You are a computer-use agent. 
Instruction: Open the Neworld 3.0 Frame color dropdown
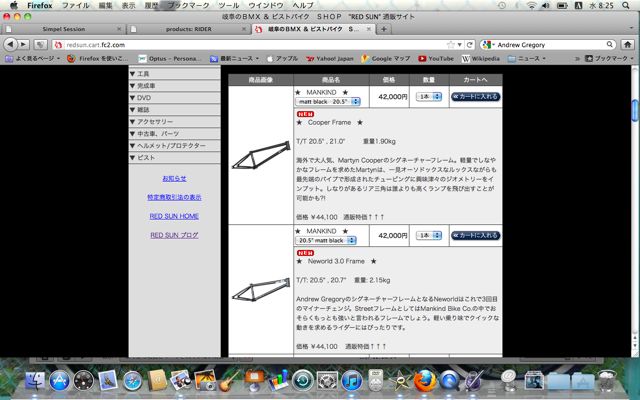click(x=326, y=240)
